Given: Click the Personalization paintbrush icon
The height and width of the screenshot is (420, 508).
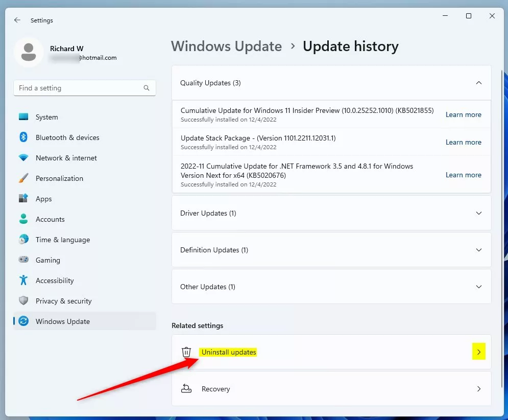Looking at the screenshot, I should tap(23, 178).
